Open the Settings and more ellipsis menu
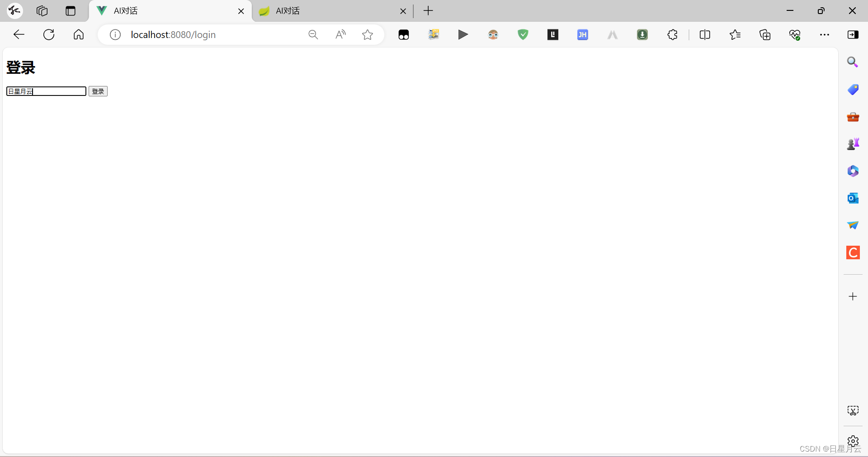868x457 pixels. [x=825, y=34]
